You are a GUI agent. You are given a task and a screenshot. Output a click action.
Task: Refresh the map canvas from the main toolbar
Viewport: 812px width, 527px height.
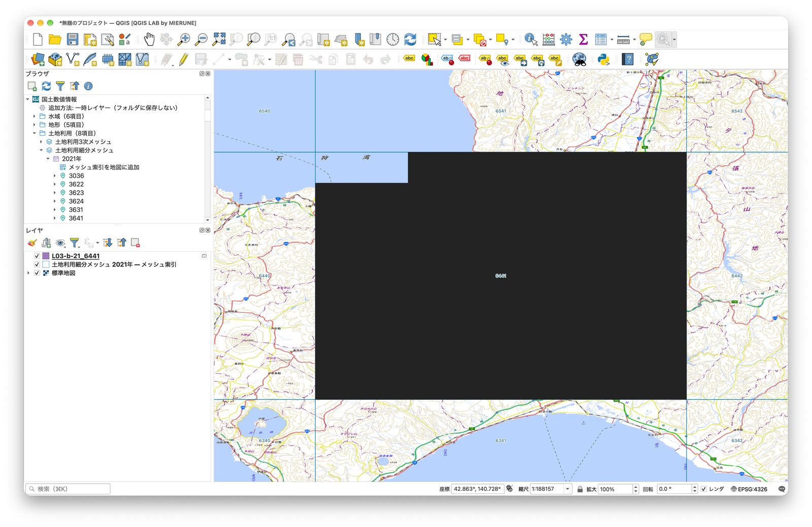coord(410,39)
